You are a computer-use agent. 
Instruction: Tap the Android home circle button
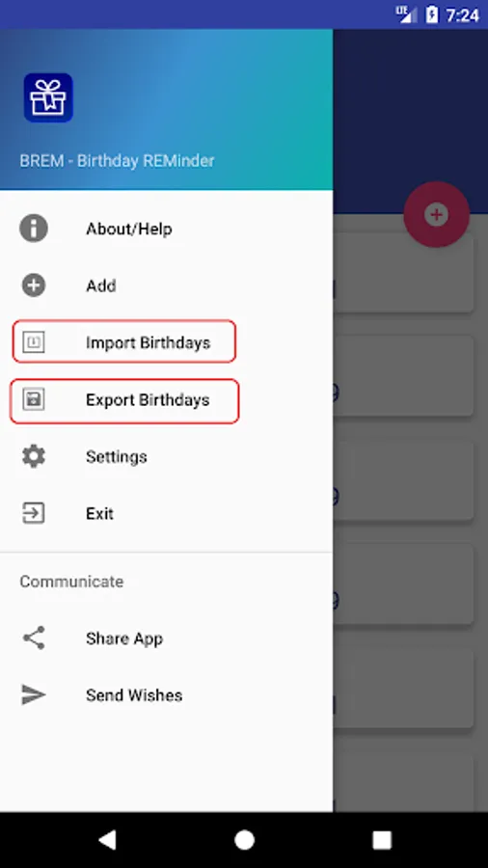[x=244, y=840]
